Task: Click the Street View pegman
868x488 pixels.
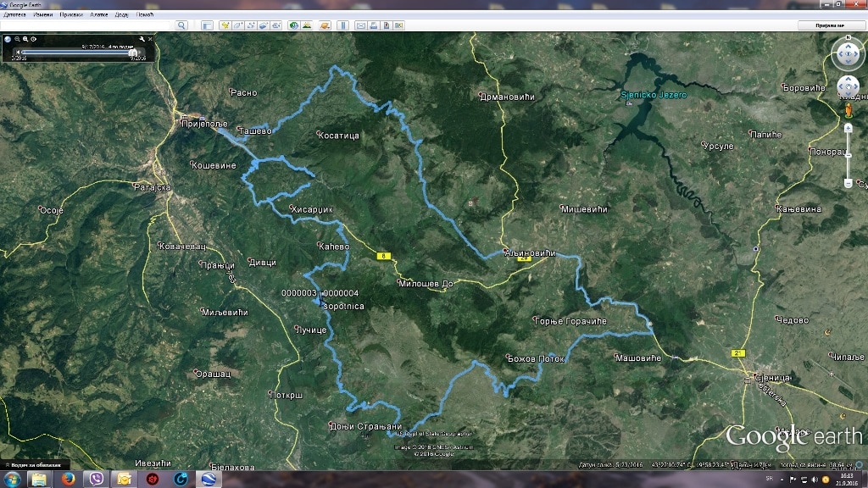Action: click(x=848, y=111)
